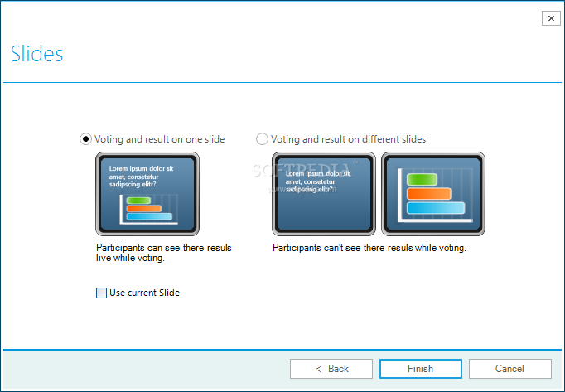This screenshot has height=392, width=565.
Task: Click the question-only slide thumbnail
Action: pos(324,194)
